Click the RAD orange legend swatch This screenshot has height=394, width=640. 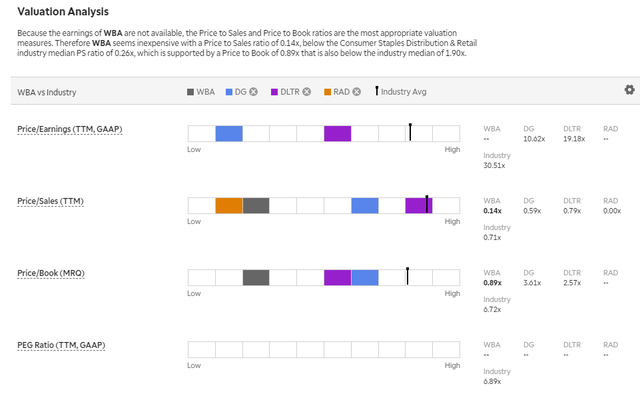327,92
